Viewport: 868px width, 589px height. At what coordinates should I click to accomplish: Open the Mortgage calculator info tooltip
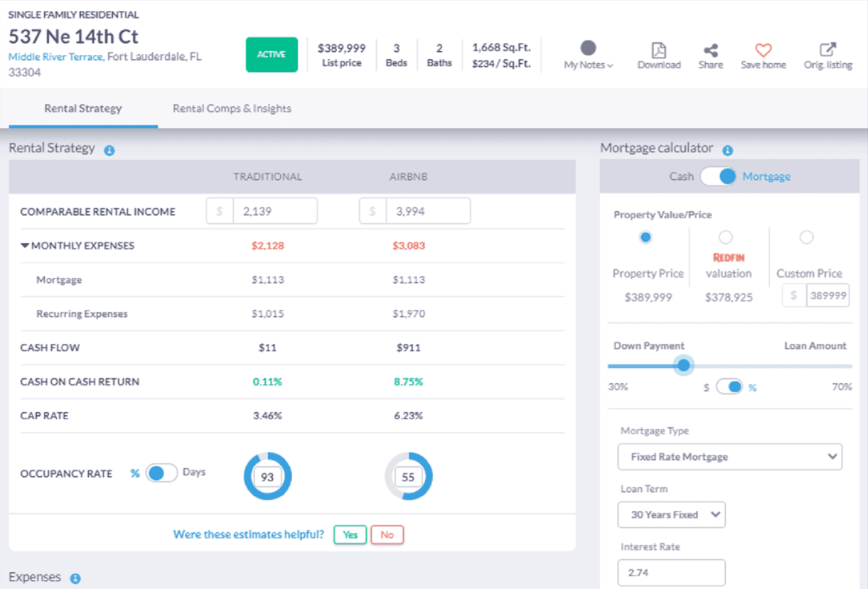(x=727, y=150)
